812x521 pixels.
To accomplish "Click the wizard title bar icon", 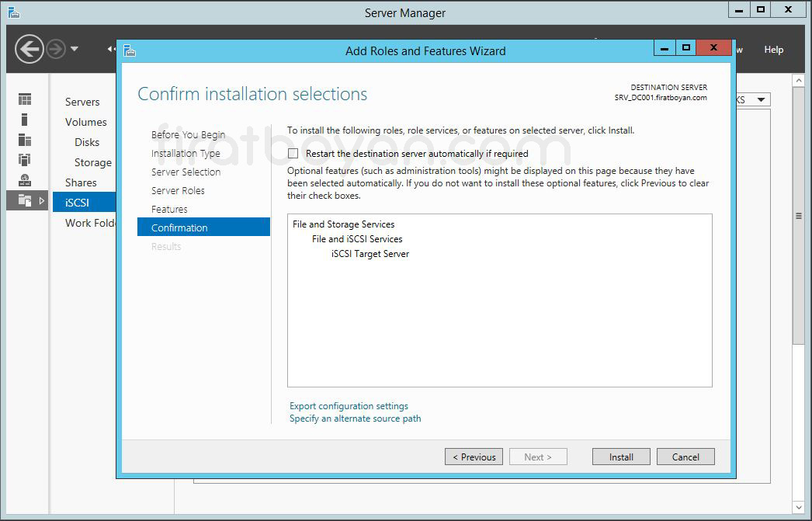I will (x=130, y=50).
